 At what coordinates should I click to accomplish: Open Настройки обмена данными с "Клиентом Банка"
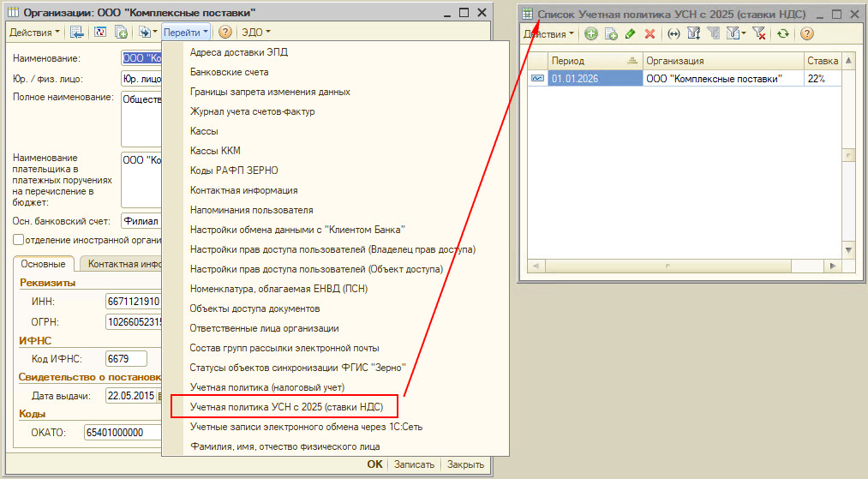pos(297,230)
